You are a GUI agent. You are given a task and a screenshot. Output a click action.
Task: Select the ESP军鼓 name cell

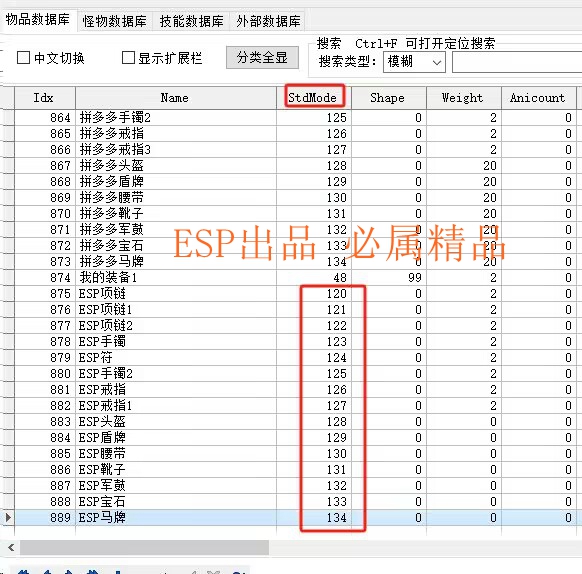(x=176, y=486)
